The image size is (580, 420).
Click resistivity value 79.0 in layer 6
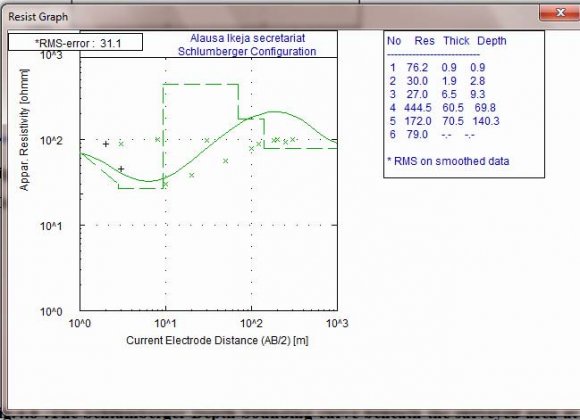(x=417, y=134)
